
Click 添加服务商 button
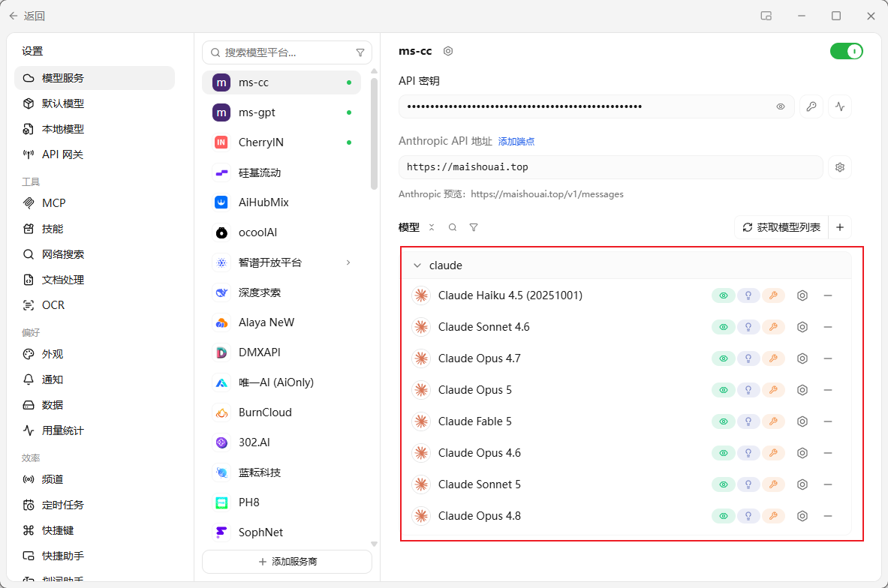pos(287,562)
